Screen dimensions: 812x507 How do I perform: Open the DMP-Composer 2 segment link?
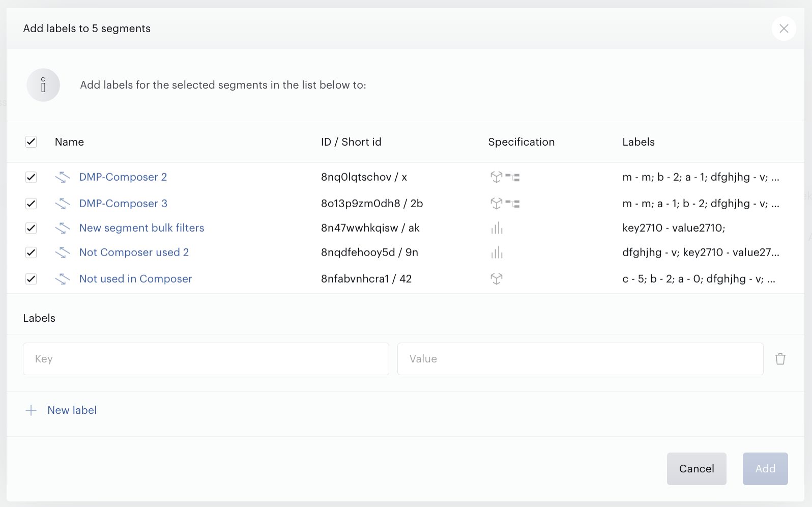[123, 177]
